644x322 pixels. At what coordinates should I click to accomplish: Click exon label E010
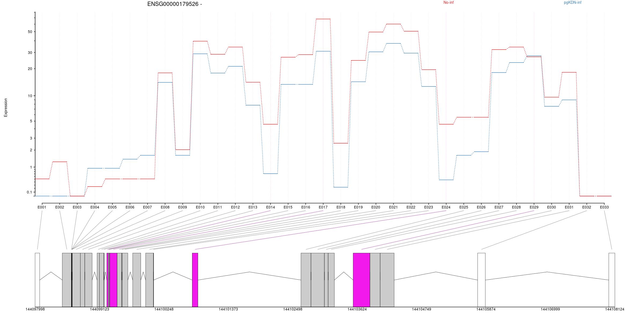click(x=200, y=207)
